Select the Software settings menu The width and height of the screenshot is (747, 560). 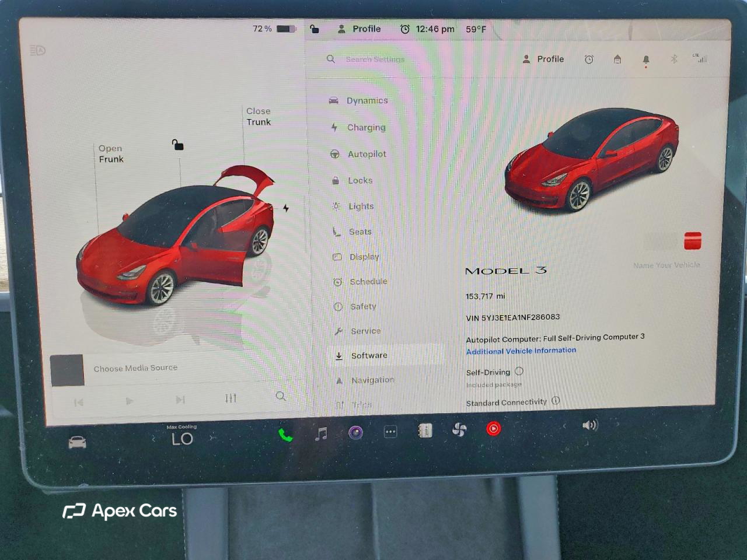[385, 355]
